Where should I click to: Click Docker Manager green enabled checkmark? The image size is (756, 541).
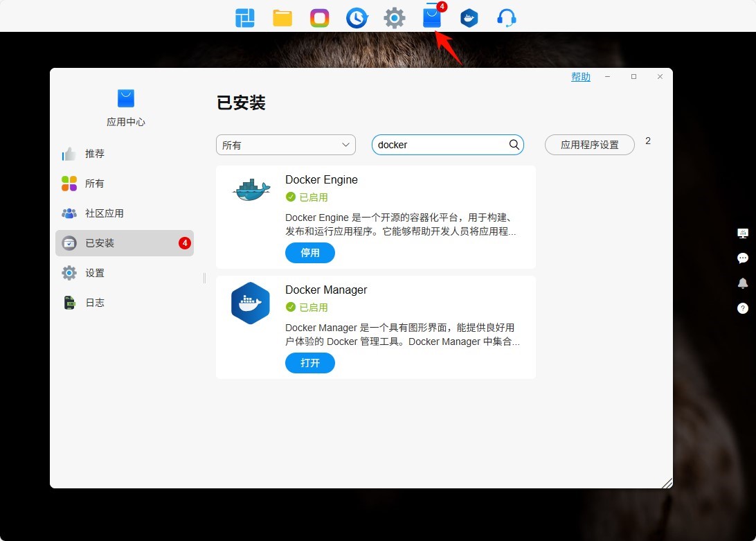coord(291,307)
